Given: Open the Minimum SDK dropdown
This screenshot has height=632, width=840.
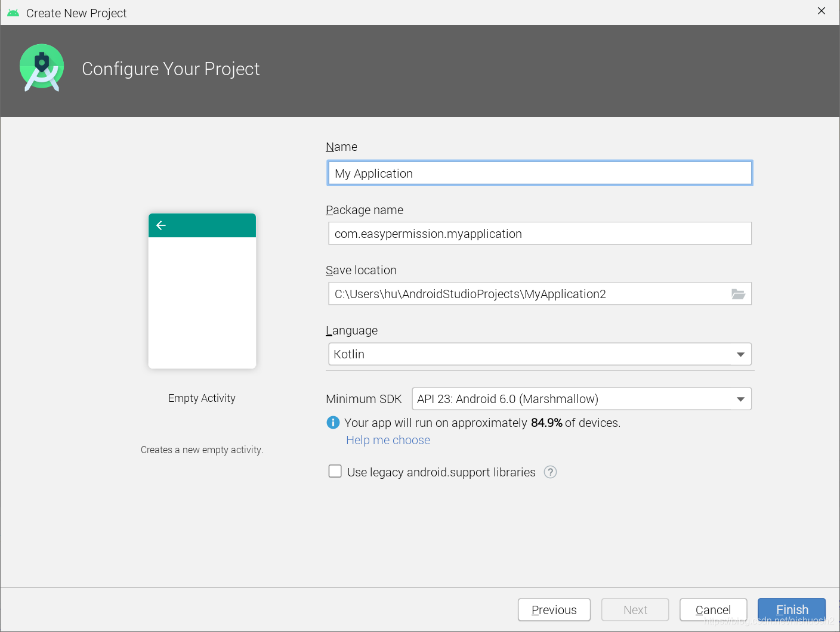Looking at the screenshot, I should pyautogui.click(x=582, y=399).
